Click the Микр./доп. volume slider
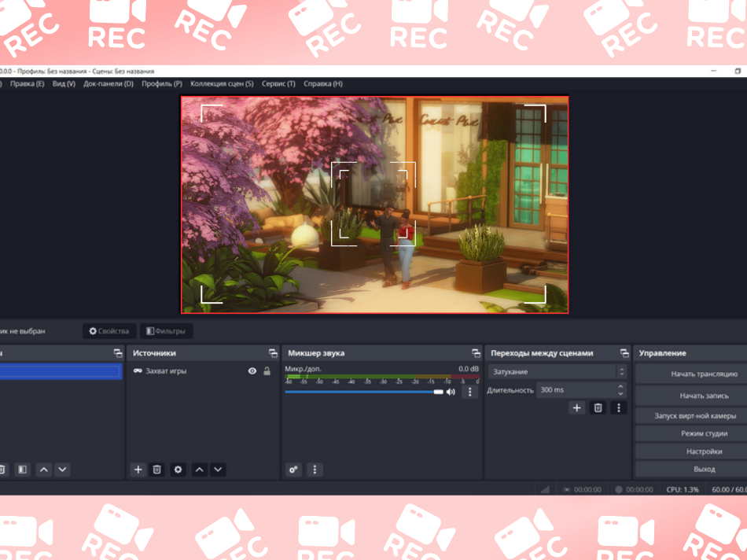 pos(362,392)
